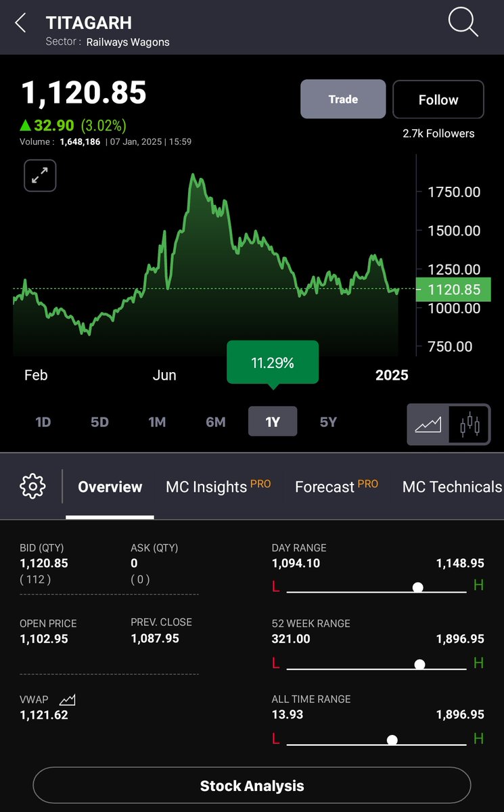Click the Railways Wagons sector label
The height and width of the screenshot is (812, 504).
[x=128, y=42]
